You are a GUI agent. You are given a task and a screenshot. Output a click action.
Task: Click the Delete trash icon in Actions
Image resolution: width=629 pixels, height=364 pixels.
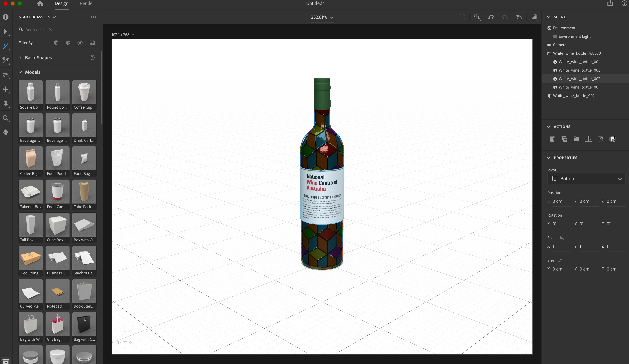pos(552,139)
